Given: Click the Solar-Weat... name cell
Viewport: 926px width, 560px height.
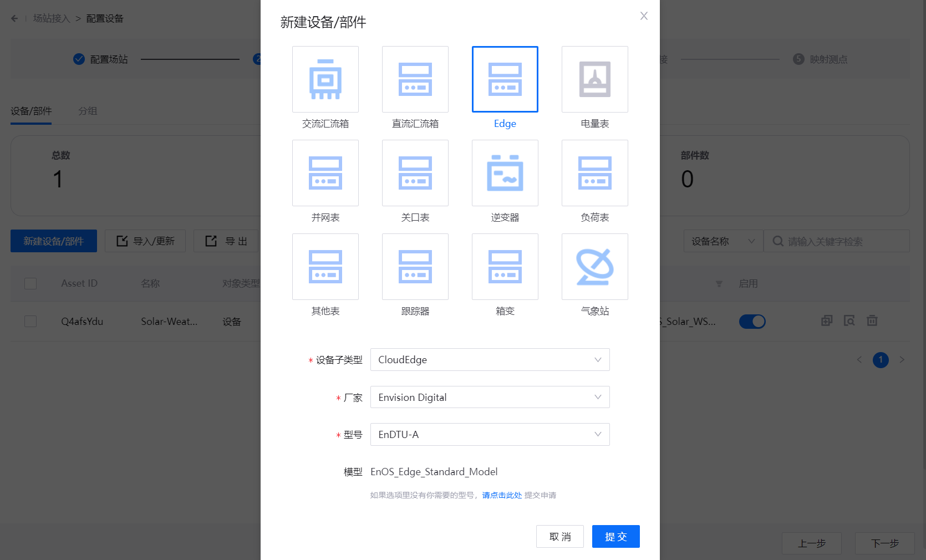Looking at the screenshot, I should [x=169, y=322].
